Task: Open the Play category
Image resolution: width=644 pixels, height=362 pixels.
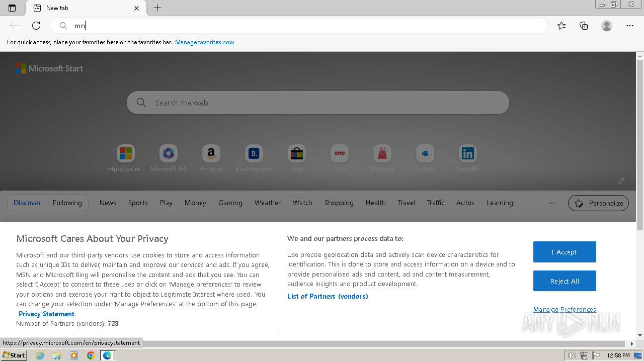Action: 166,203
